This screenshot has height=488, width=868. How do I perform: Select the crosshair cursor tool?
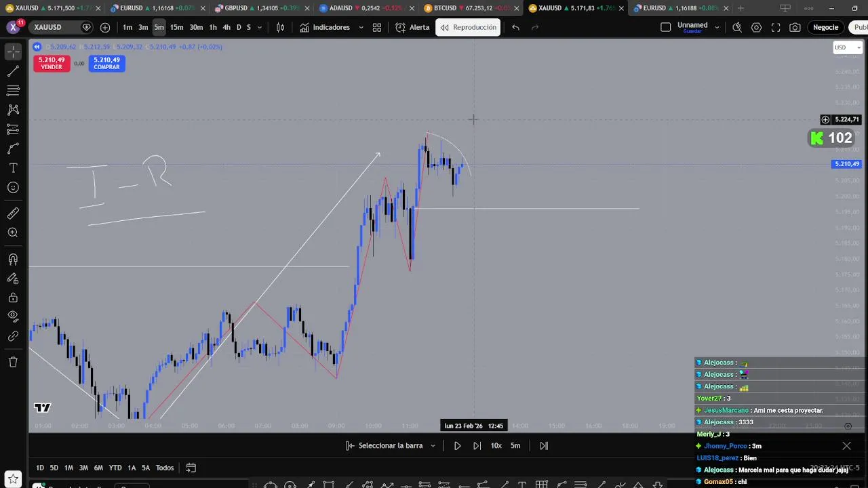coord(13,52)
